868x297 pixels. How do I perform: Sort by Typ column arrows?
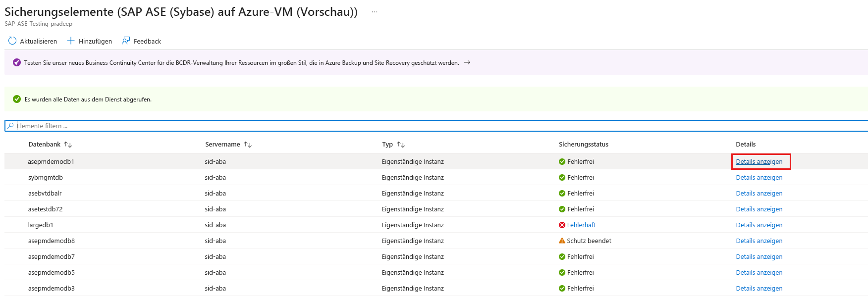click(x=401, y=145)
